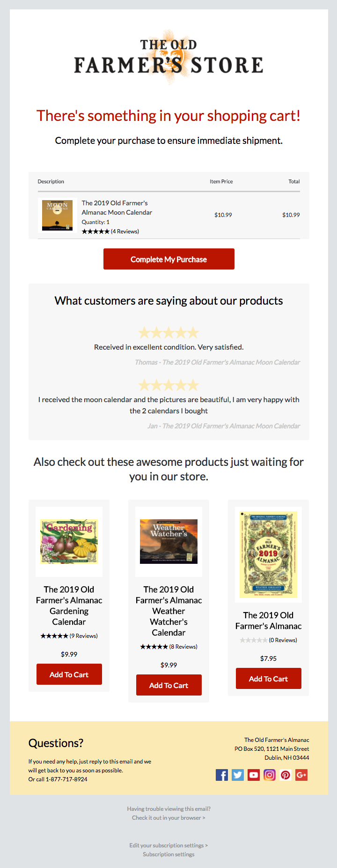Click the Gardening Calendar product image
Screen dimensions: 337x868
[69, 541]
